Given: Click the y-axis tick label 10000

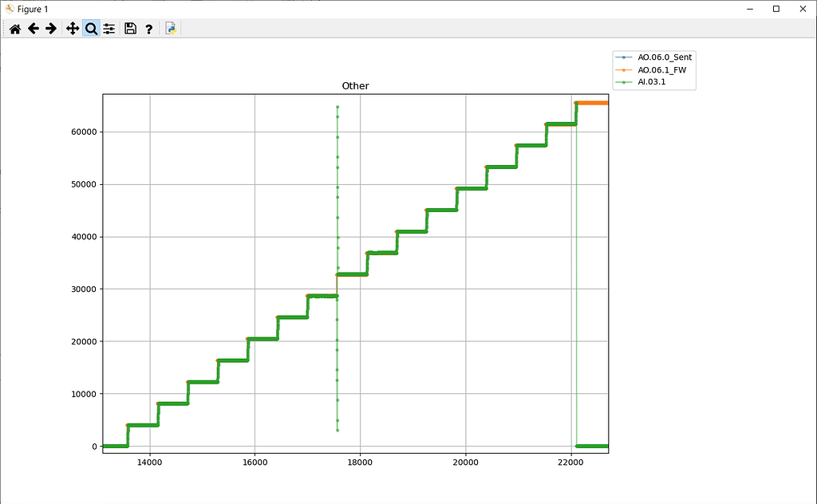Looking at the screenshot, I should 84,394.
